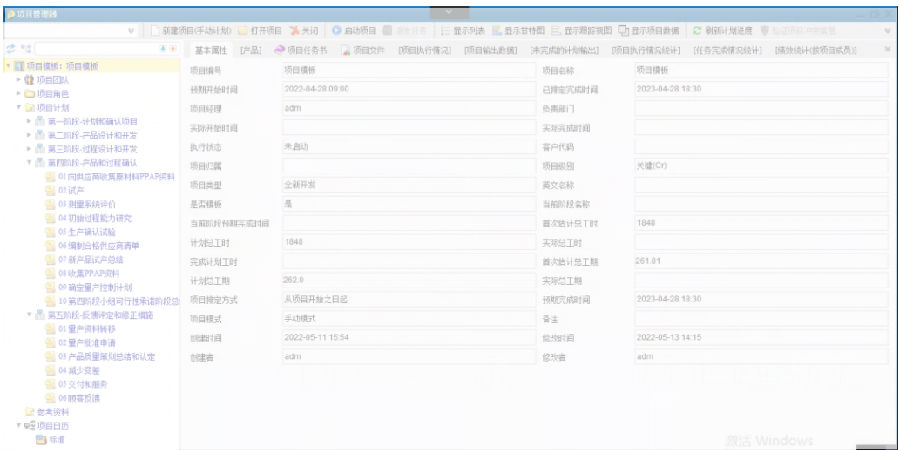Click the 项目名称 field
Screen dimensions: 900x450
[x=761, y=70]
